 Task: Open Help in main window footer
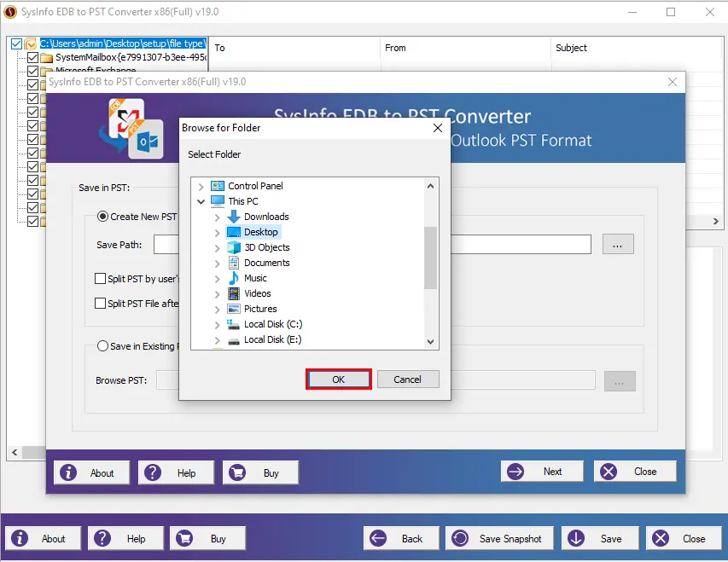coord(125,538)
